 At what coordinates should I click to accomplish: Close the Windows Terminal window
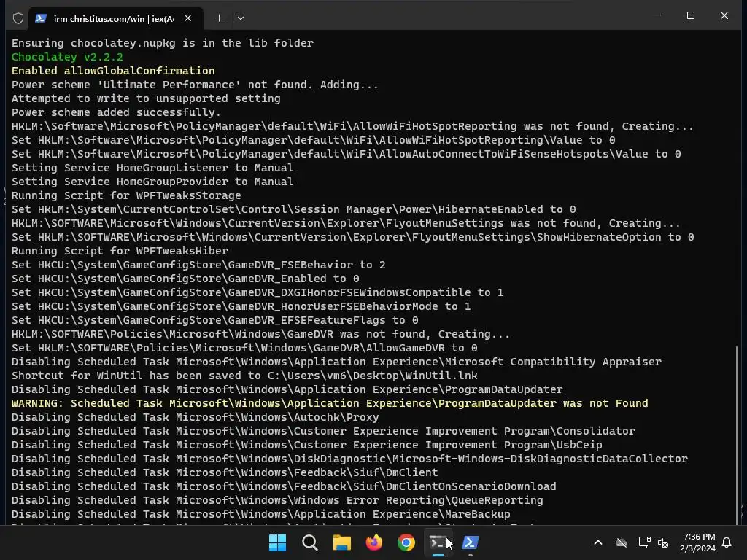click(724, 15)
